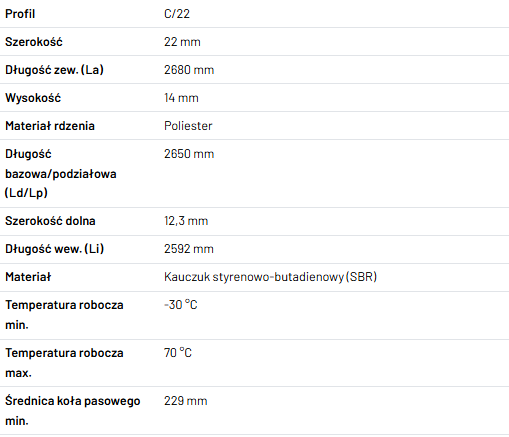Select the C/22 profile value
The image size is (509, 437).
click(x=177, y=14)
